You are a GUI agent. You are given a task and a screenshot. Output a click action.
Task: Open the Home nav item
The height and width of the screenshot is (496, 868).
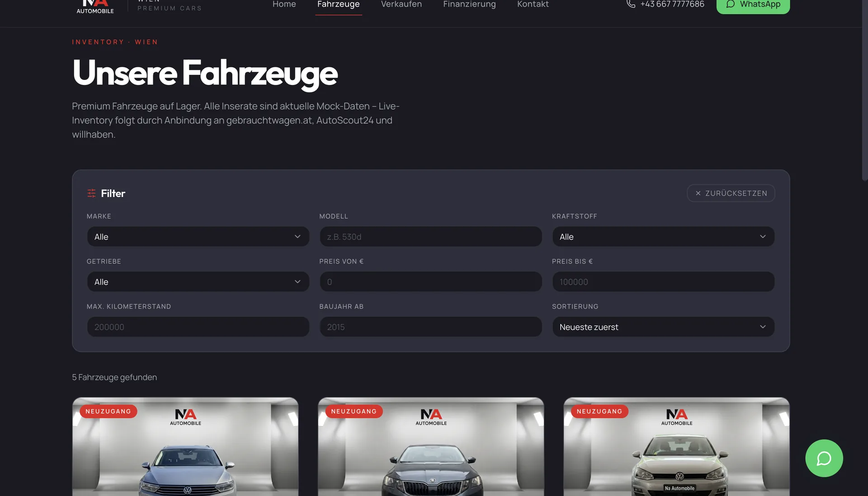284,5
